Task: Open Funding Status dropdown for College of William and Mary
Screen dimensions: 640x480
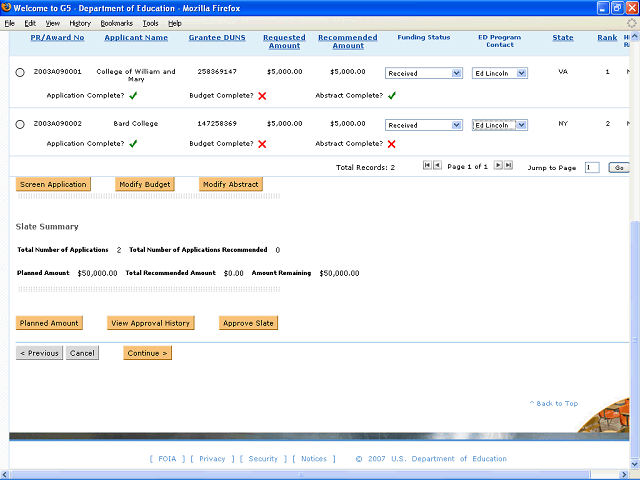Action: [424, 73]
